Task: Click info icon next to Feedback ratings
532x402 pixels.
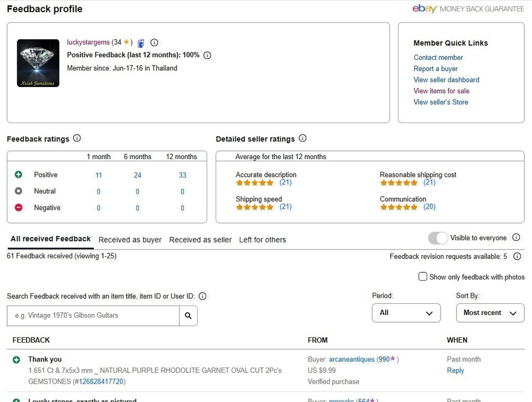Action: point(77,139)
